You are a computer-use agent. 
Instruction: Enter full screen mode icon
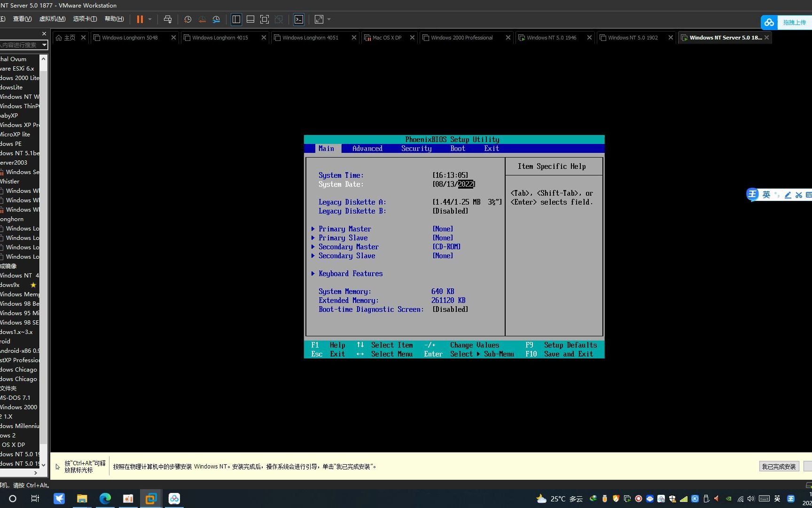pyautogui.click(x=265, y=19)
